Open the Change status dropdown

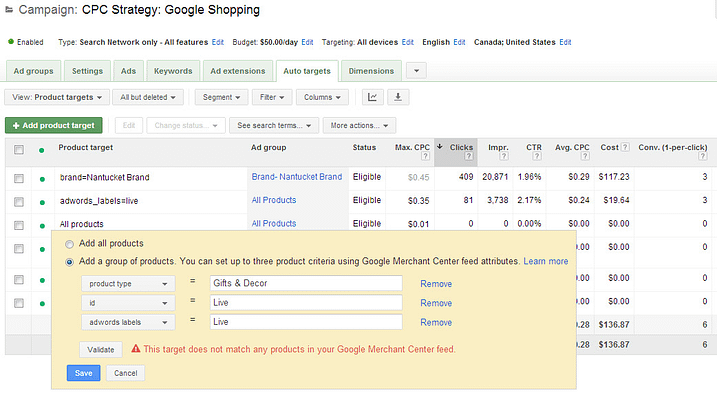[186, 125]
